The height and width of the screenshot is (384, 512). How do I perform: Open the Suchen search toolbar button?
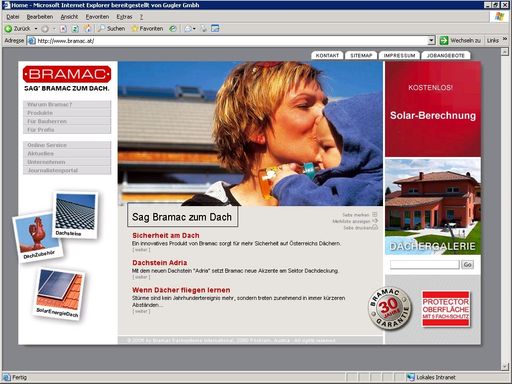point(111,29)
